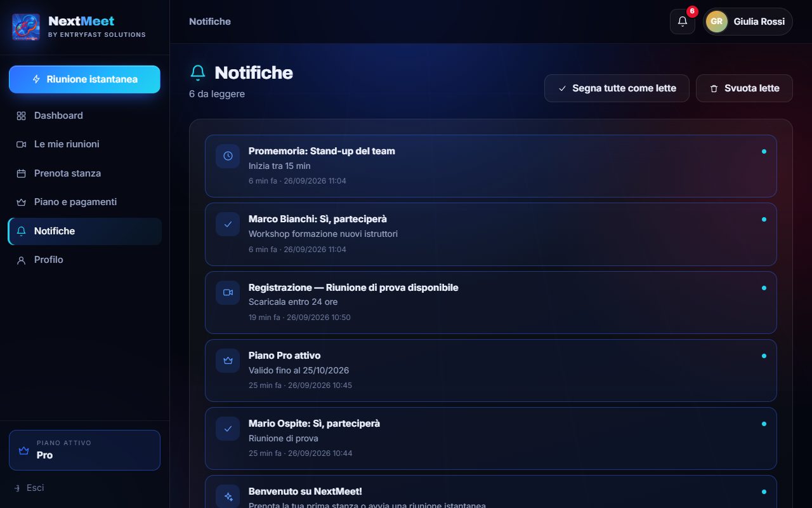Open Registrazione — Riunione di prova disponibile
812x508 pixels.
point(490,302)
